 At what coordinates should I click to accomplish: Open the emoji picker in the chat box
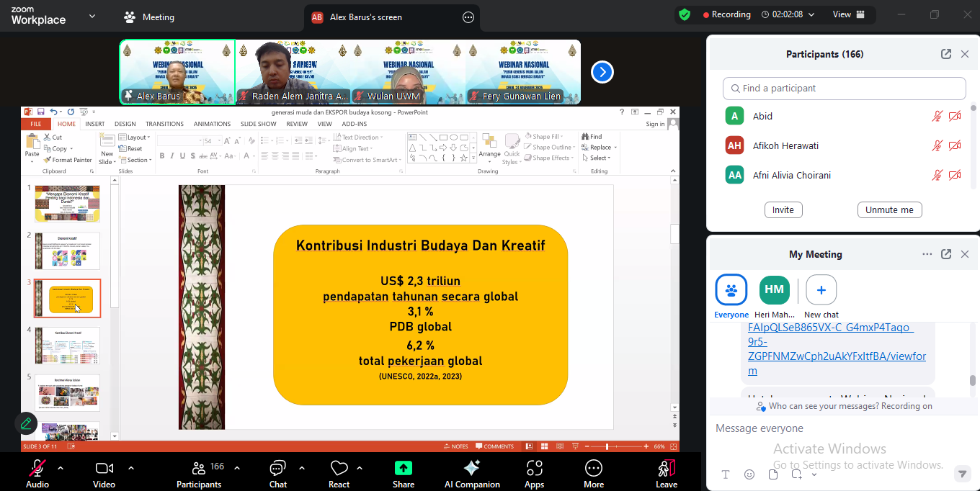pyautogui.click(x=749, y=474)
